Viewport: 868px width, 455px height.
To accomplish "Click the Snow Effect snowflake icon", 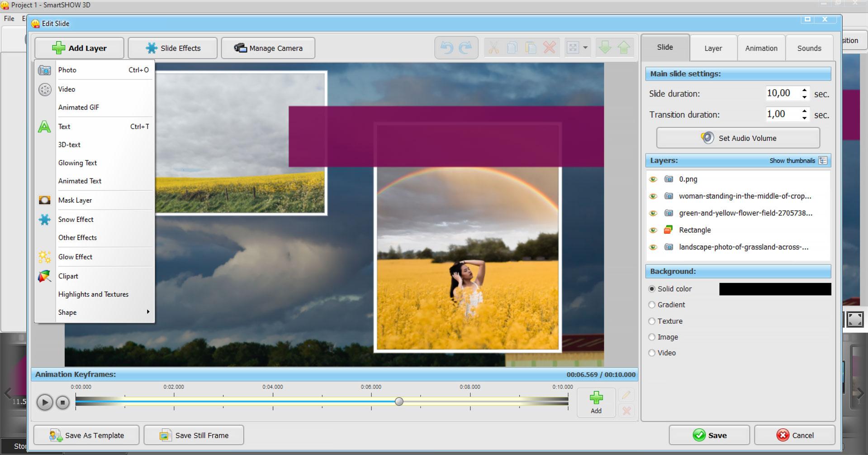I will click(x=44, y=219).
